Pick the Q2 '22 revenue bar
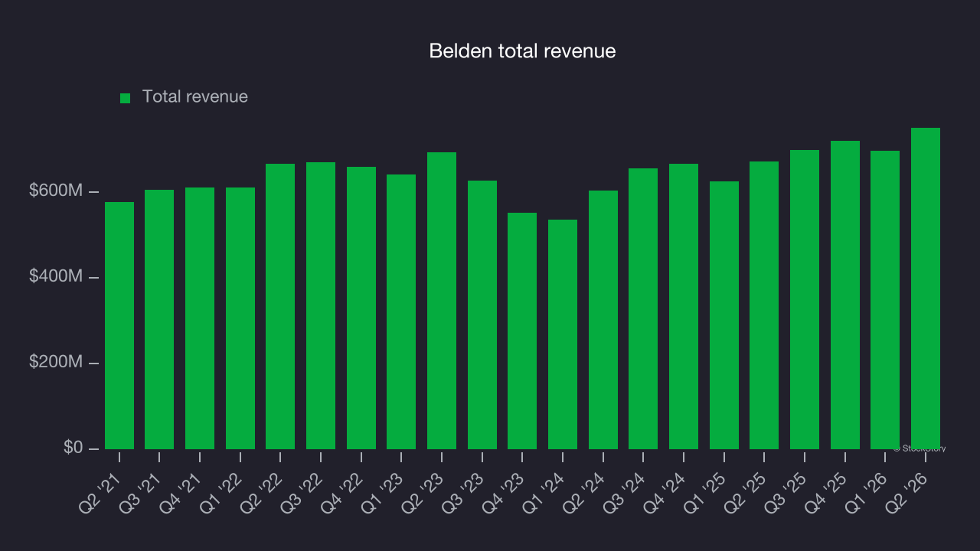980x551 pixels. click(x=280, y=306)
